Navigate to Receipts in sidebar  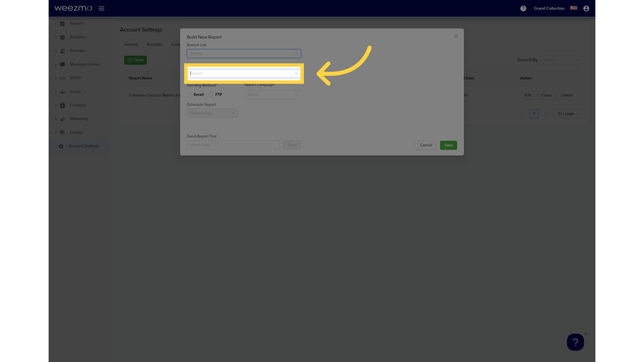[77, 50]
